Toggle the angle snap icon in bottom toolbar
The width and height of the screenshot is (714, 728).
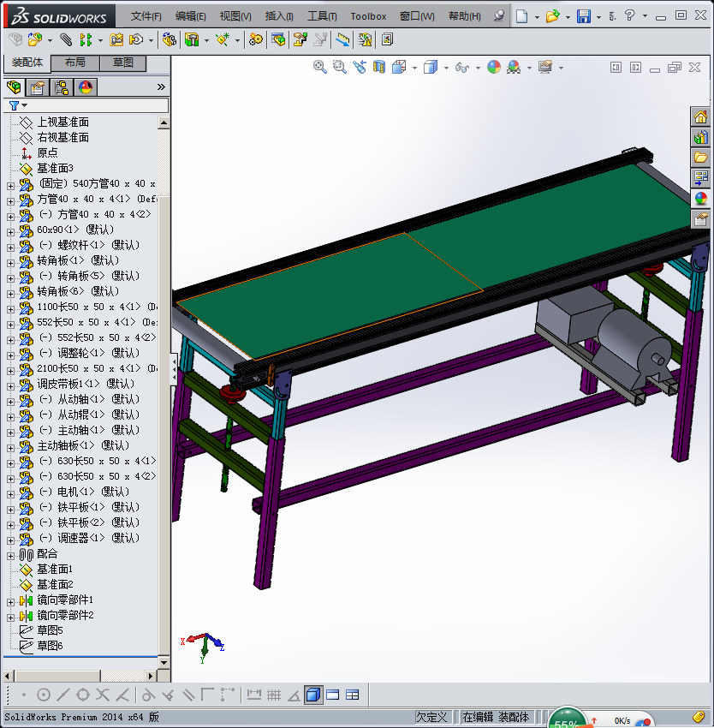(294, 695)
